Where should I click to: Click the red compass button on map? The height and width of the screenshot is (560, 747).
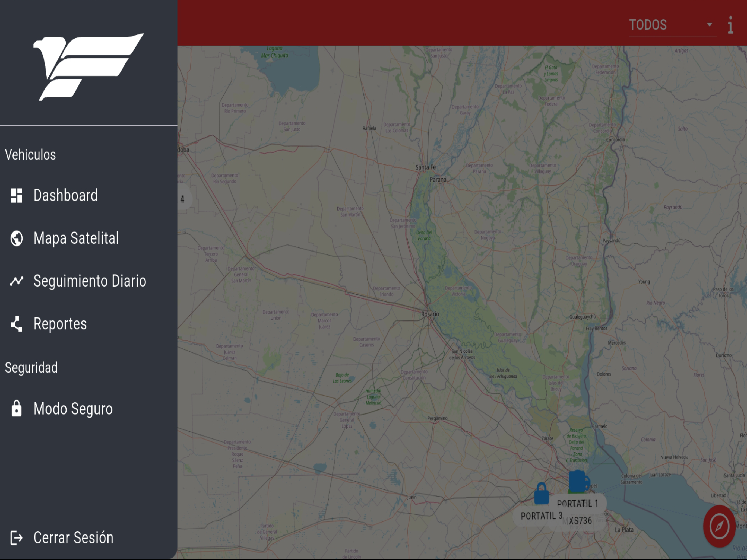click(x=719, y=526)
